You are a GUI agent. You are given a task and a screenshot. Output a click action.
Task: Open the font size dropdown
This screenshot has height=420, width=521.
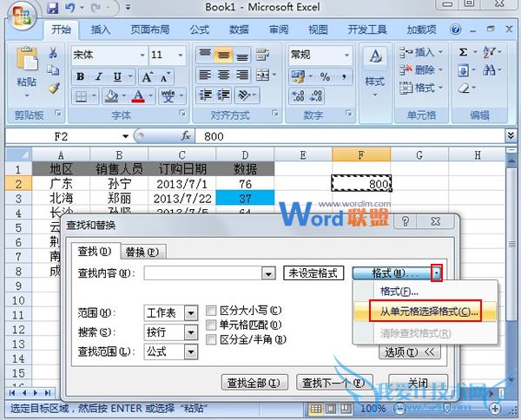[181, 56]
